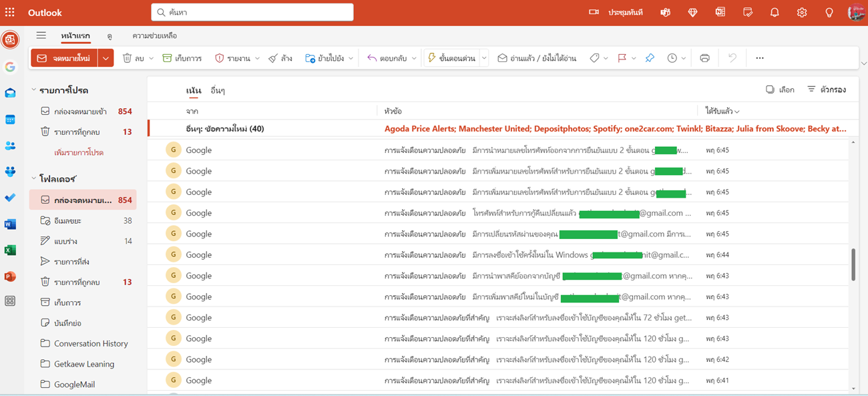This screenshot has width=868, height=396.
Task: Open the ตัวกรอง filter button
Action: [x=827, y=89]
